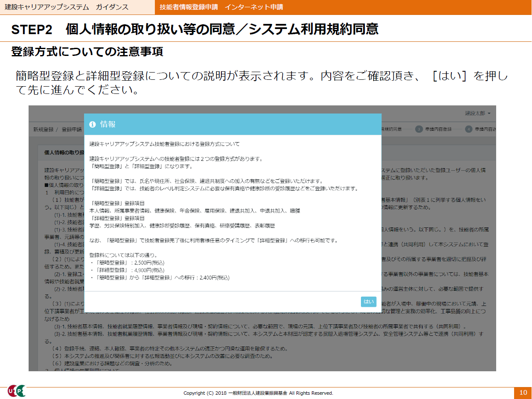
Task: Click the fee line 移行：2,400円(税込)
Action: (x=159, y=277)
